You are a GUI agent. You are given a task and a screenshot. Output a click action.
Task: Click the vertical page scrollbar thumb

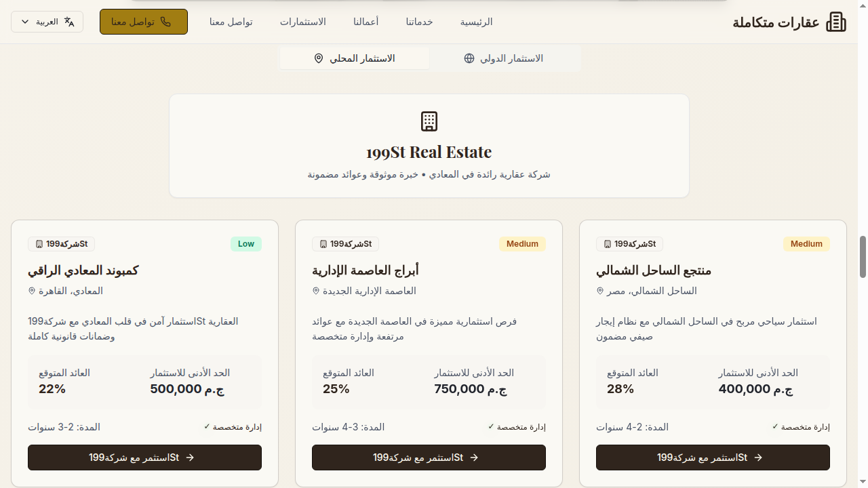(863, 257)
